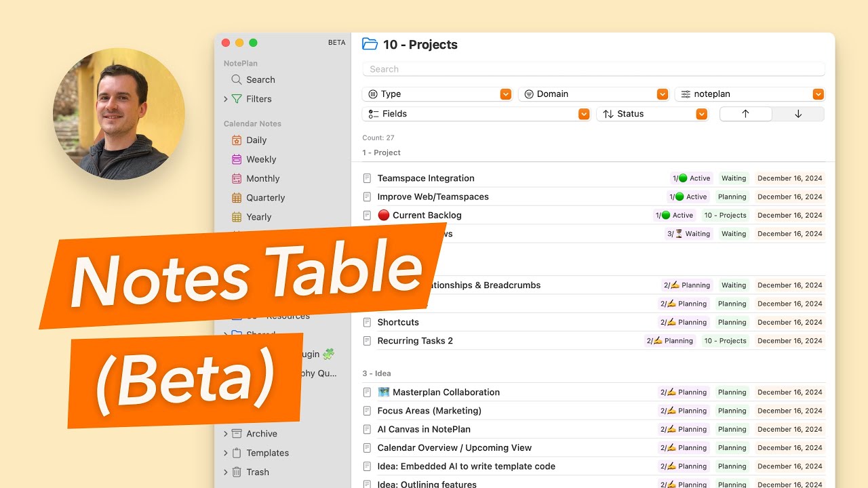Click the Filters funnel icon
Viewport: 868px width, 488px height.
coord(236,99)
